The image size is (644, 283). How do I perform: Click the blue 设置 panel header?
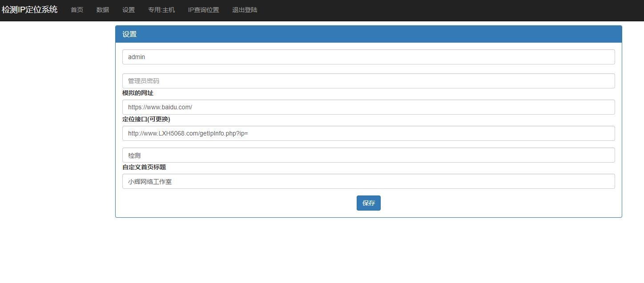[x=368, y=34]
